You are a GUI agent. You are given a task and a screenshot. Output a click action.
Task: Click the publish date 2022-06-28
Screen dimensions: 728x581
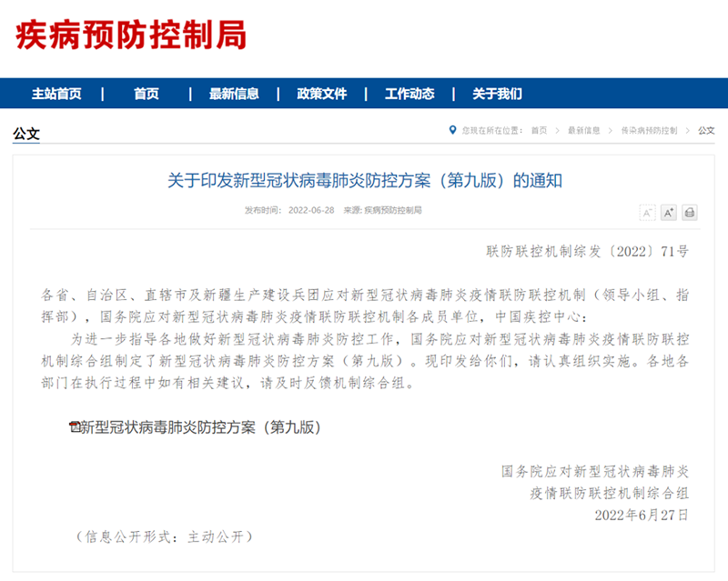(x=311, y=210)
